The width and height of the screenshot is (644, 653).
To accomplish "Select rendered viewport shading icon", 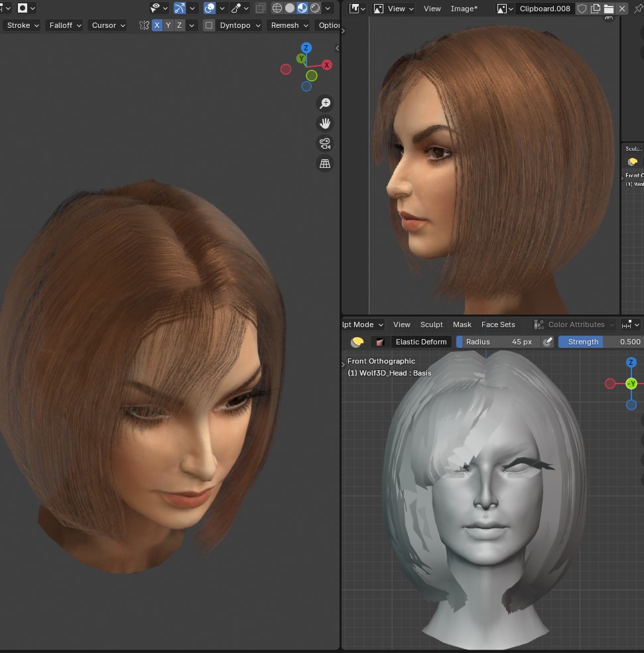I will point(315,8).
